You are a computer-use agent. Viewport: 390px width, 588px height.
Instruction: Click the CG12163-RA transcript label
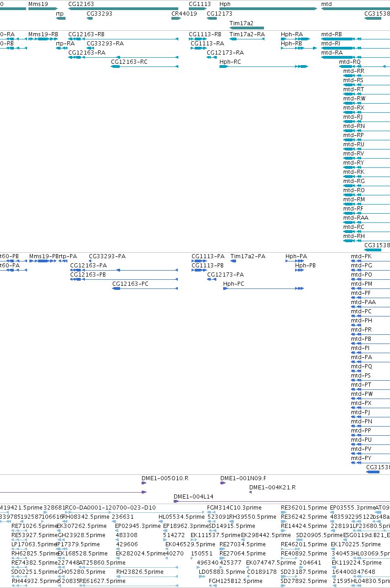click(x=87, y=53)
